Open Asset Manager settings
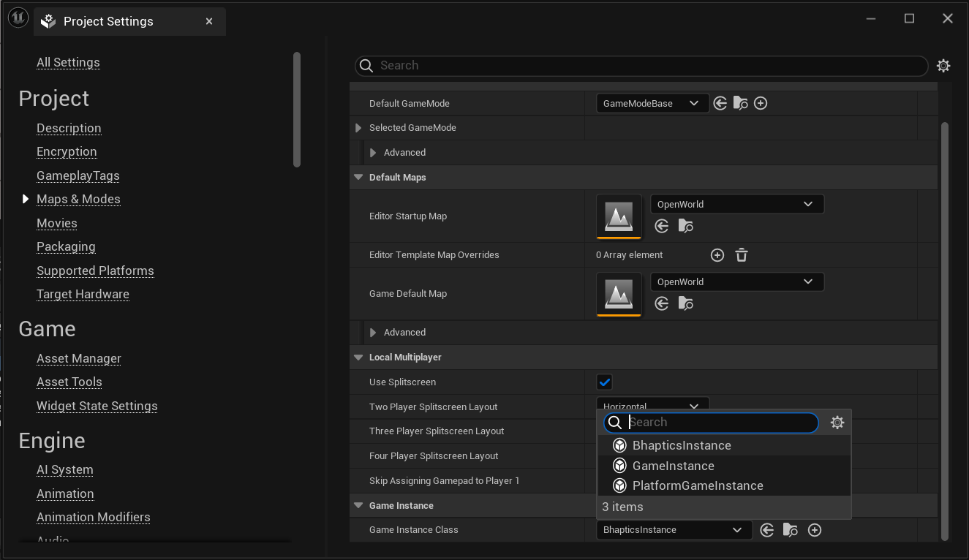This screenshot has width=969, height=560. coord(79,358)
